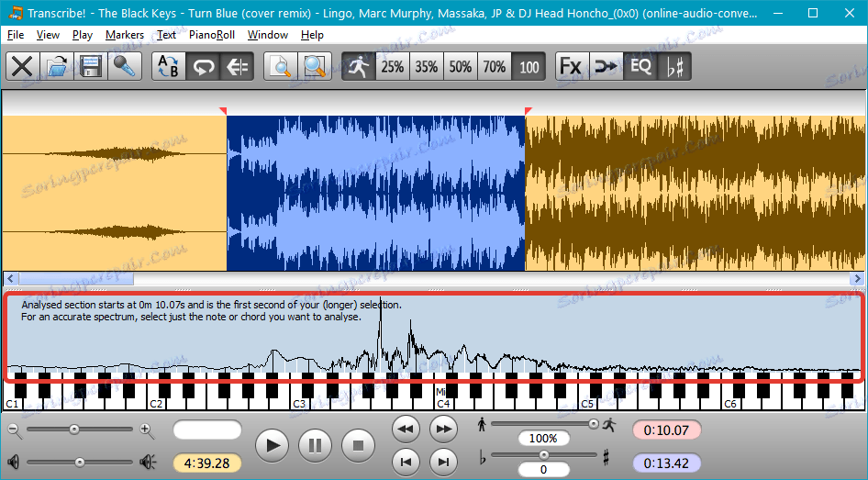Set playback speed to 70%
Viewport: 868px width, 480px height.
click(495, 67)
